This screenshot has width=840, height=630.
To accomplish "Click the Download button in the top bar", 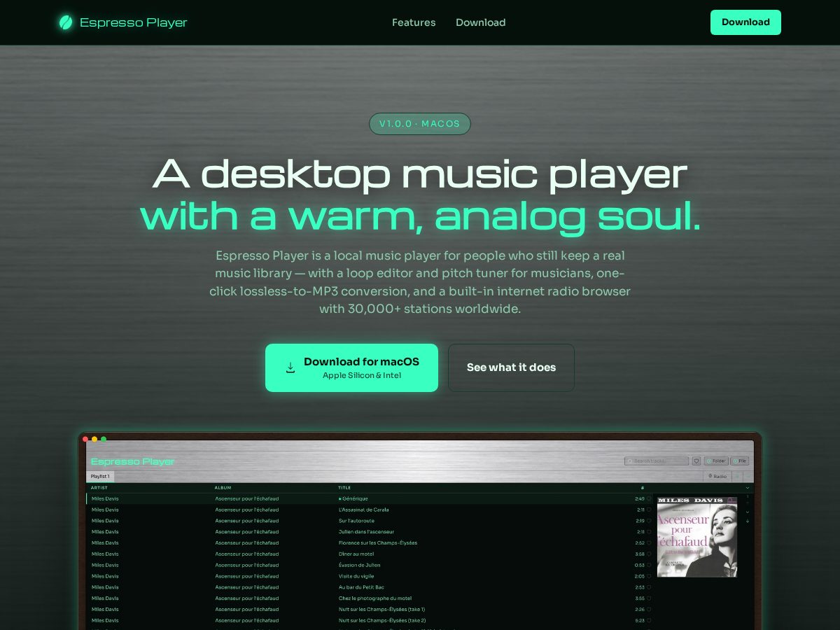I will (745, 22).
